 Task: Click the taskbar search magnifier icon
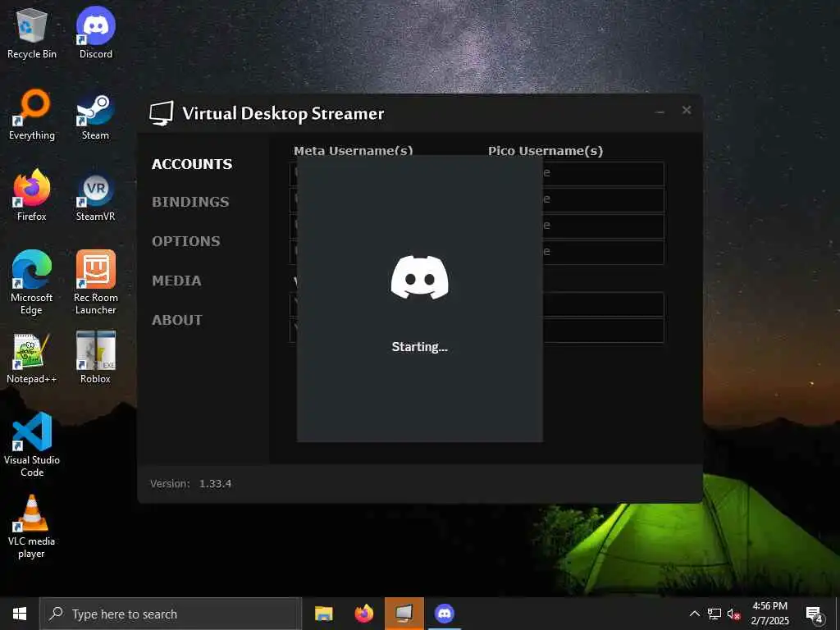pos(56,614)
